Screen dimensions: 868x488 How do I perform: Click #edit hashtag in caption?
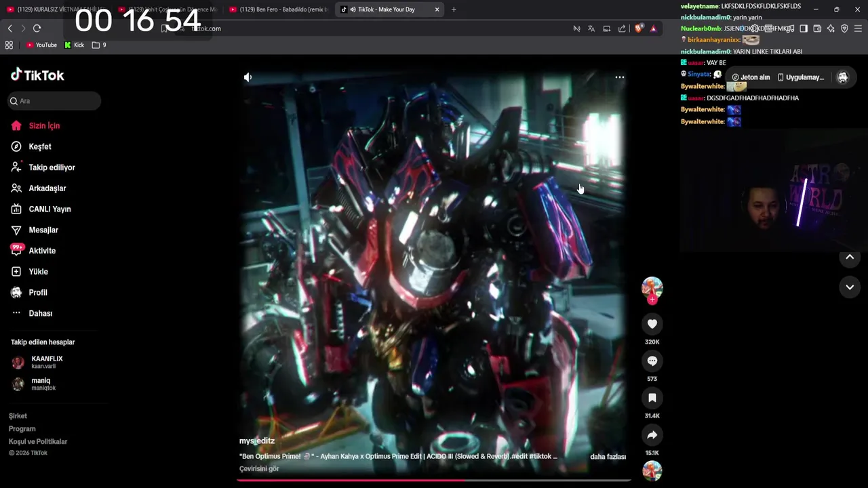point(520,457)
